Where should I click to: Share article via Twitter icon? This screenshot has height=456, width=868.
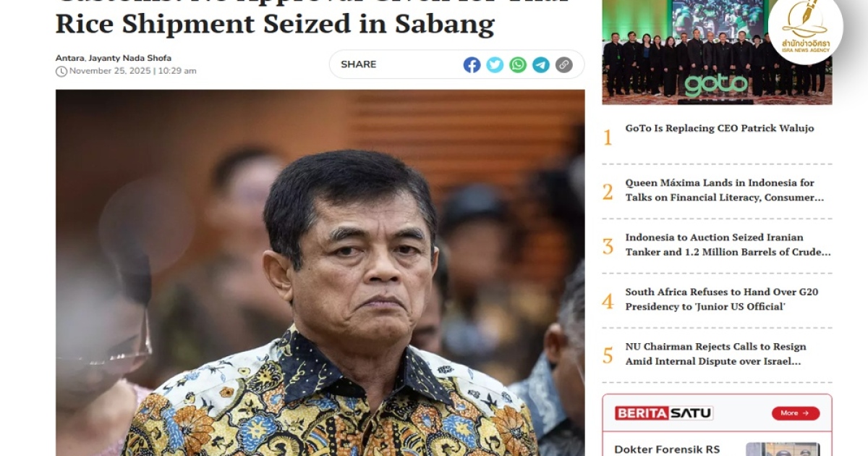click(x=495, y=64)
